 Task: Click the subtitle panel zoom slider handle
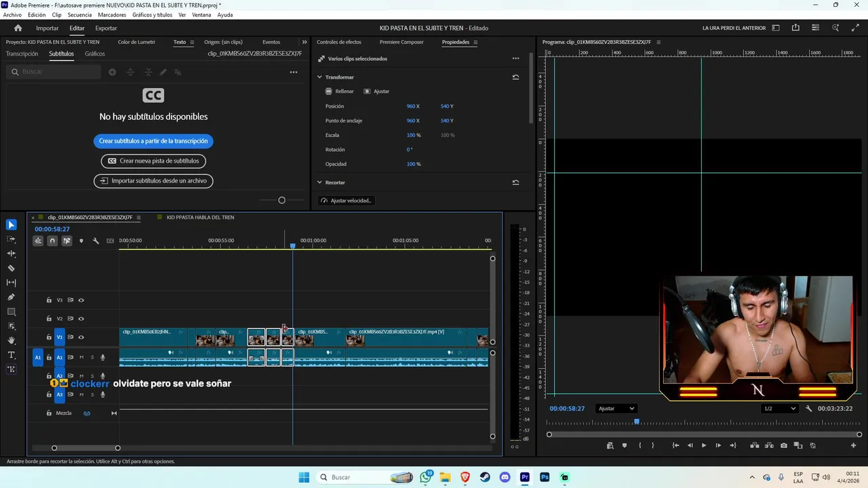point(281,200)
